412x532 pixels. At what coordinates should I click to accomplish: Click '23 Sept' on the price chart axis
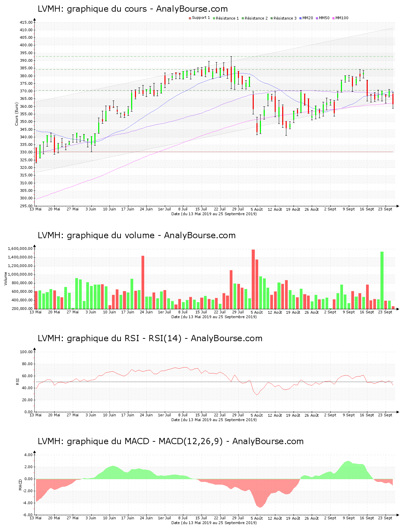click(x=385, y=209)
